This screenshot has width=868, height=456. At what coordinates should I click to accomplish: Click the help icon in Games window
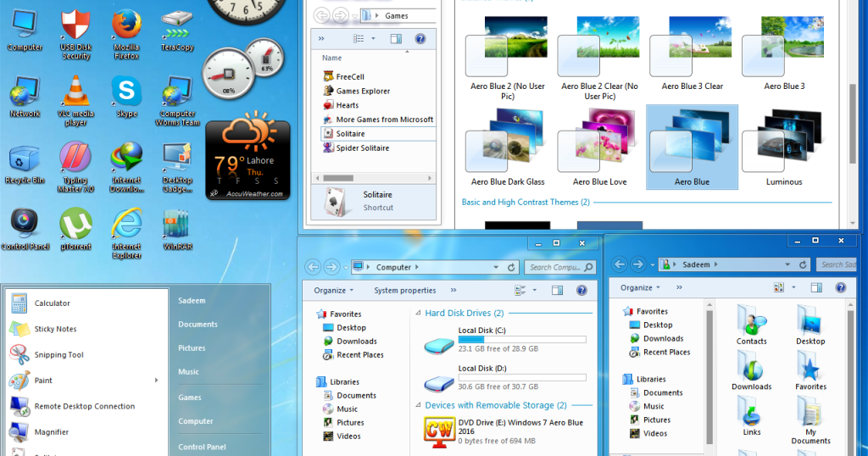pos(420,39)
